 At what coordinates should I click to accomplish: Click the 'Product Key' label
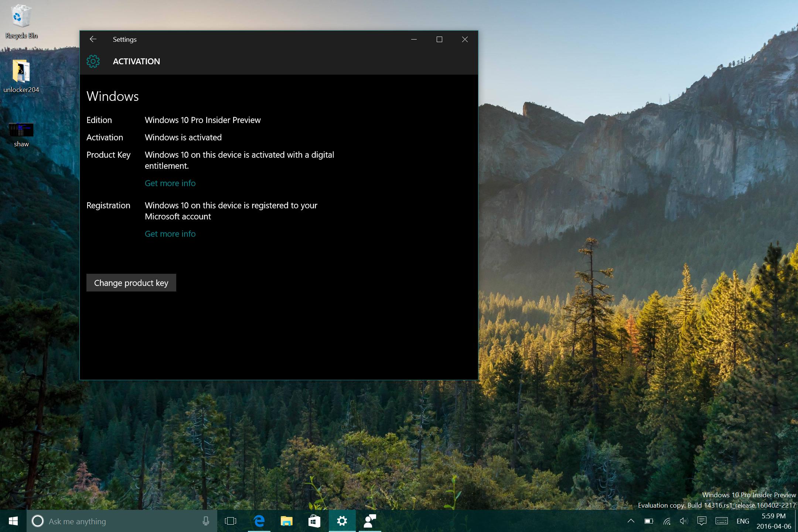(x=108, y=155)
